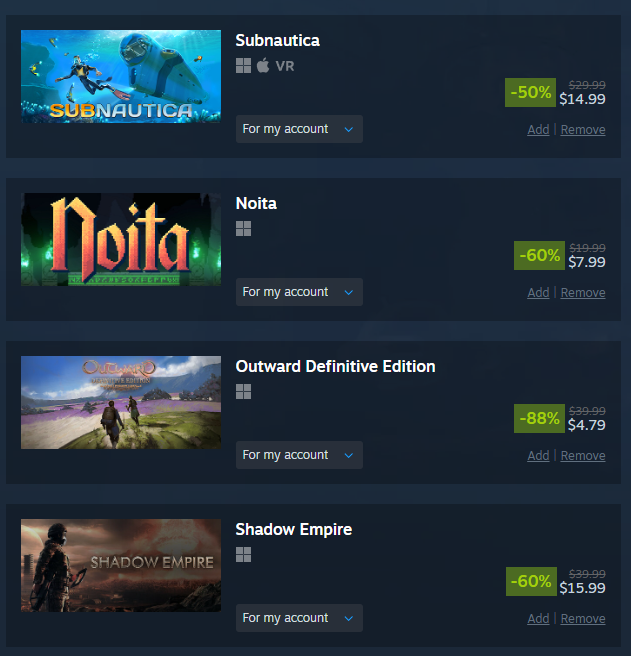Click Subnautica's Windows platform icon

[x=243, y=66]
